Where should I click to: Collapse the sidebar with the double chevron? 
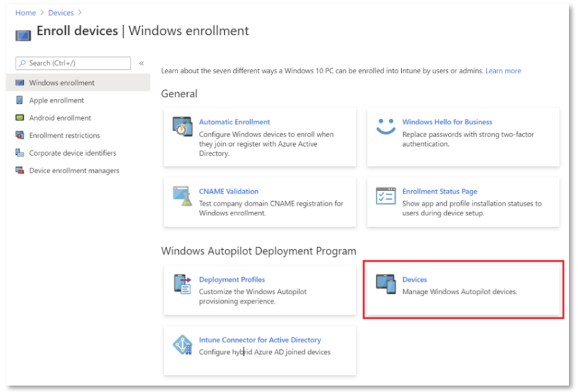[141, 63]
